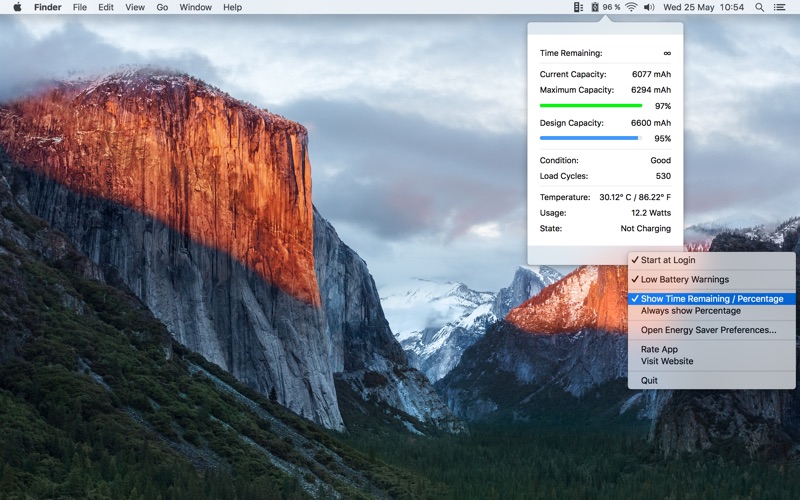The height and width of the screenshot is (500, 800).
Task: Select Open Energy Saver Preferences
Action: point(708,330)
